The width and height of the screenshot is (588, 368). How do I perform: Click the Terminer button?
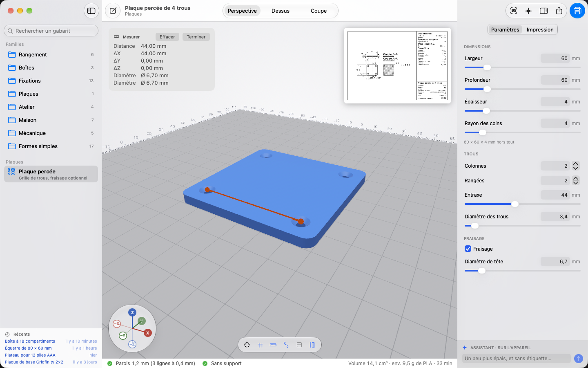(x=196, y=37)
